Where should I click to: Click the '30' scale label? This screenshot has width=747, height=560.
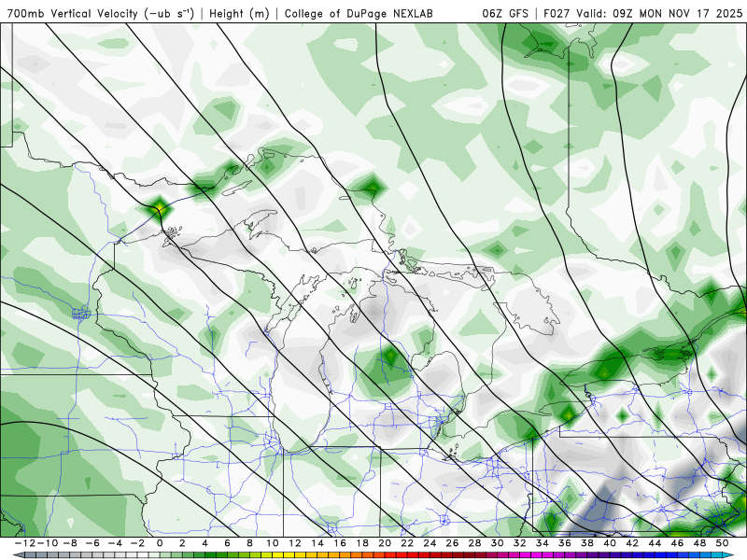pyautogui.click(x=497, y=543)
